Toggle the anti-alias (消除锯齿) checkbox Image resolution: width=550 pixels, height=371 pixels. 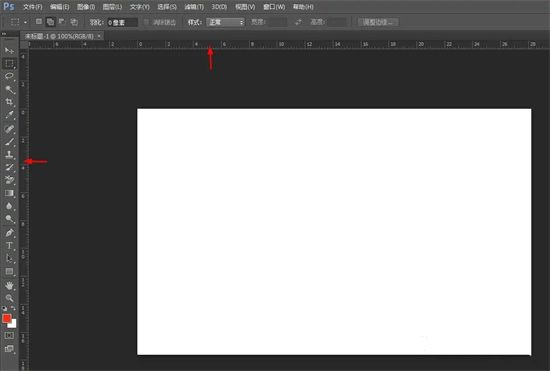point(146,22)
